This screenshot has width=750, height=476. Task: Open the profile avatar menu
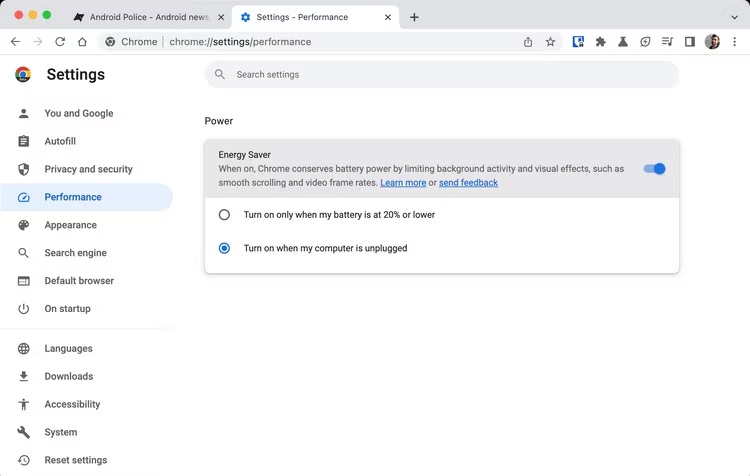pyautogui.click(x=712, y=42)
